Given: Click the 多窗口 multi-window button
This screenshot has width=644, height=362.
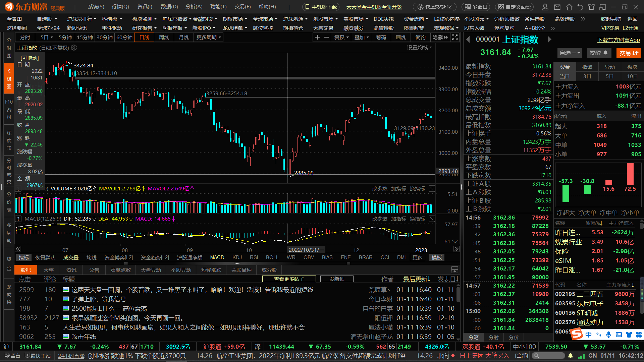Looking at the screenshot, I should coord(476,7).
